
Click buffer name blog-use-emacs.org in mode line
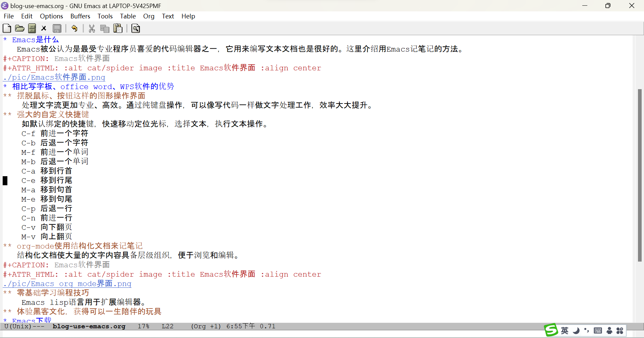click(x=89, y=326)
